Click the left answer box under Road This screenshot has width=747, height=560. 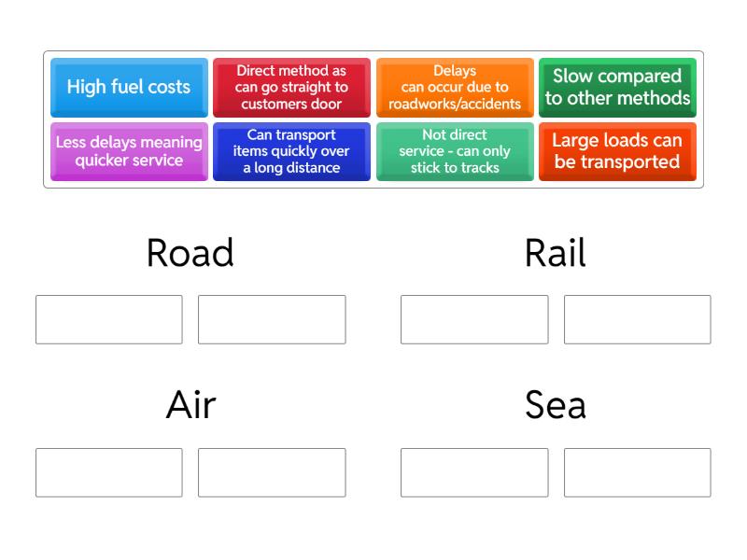coord(109,319)
